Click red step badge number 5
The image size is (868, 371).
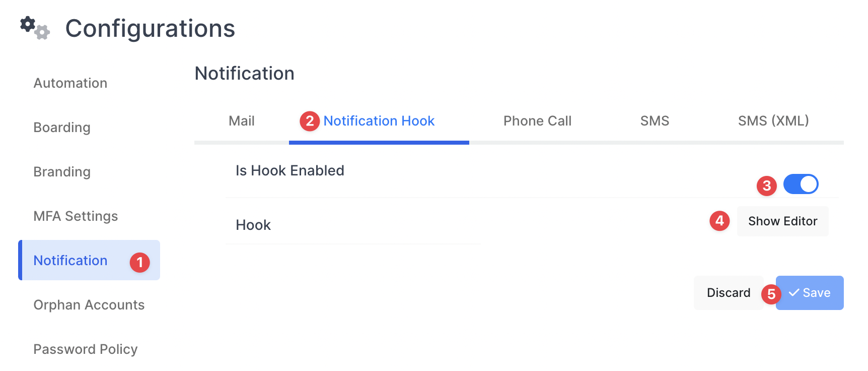tap(771, 294)
